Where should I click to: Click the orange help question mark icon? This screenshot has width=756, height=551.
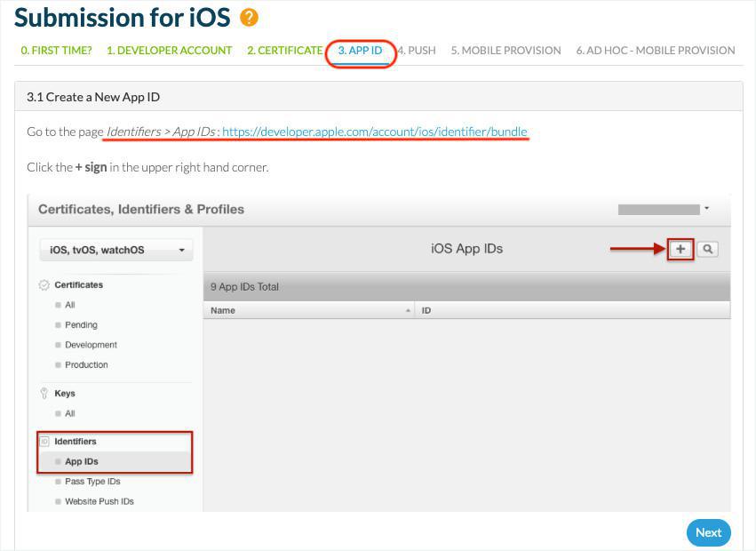pos(250,17)
